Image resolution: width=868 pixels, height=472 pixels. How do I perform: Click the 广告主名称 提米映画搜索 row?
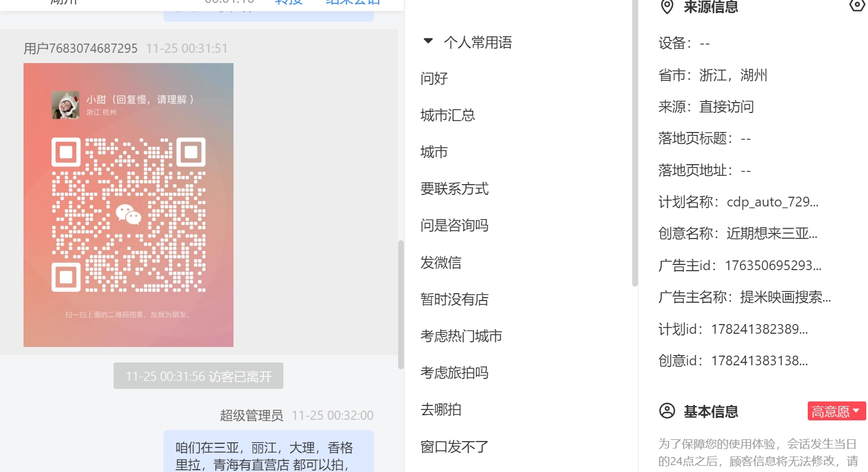click(x=745, y=297)
